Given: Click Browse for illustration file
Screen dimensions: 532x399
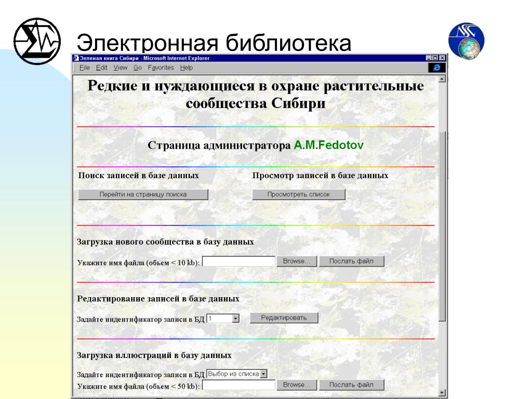Looking at the screenshot, I should (297, 385).
